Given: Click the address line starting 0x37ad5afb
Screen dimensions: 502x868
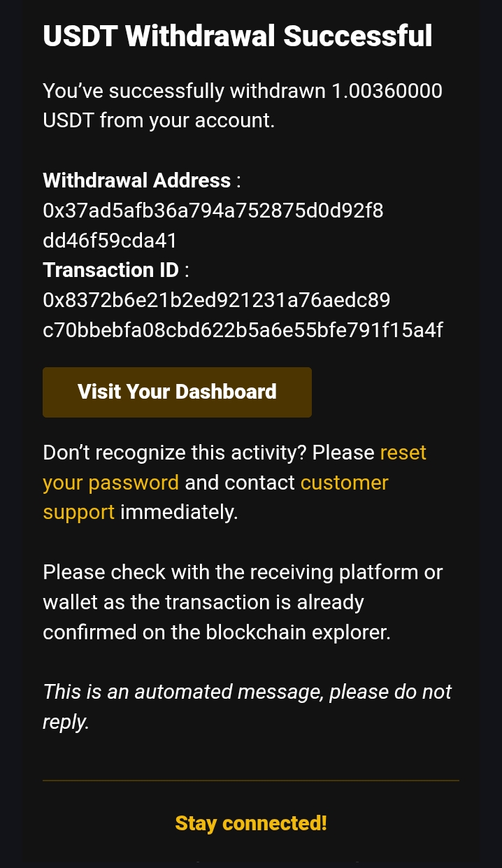Looking at the screenshot, I should point(213,211).
